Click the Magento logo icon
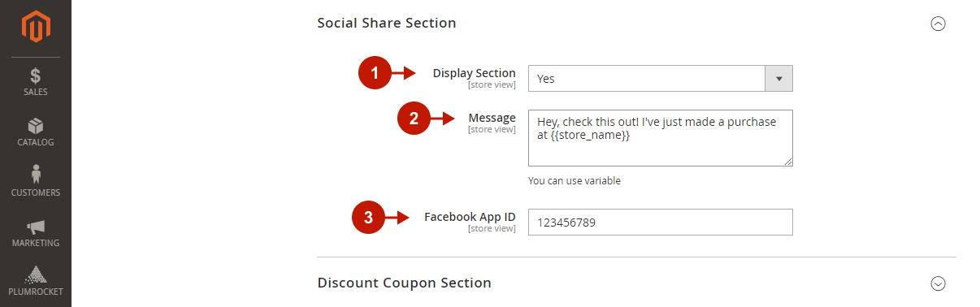The image size is (980, 307). [36, 27]
